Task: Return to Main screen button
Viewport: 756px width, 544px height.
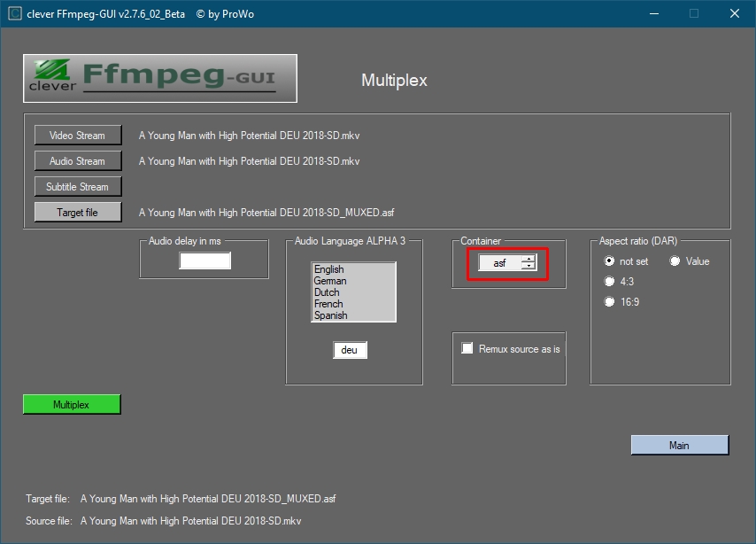Action: (x=680, y=445)
